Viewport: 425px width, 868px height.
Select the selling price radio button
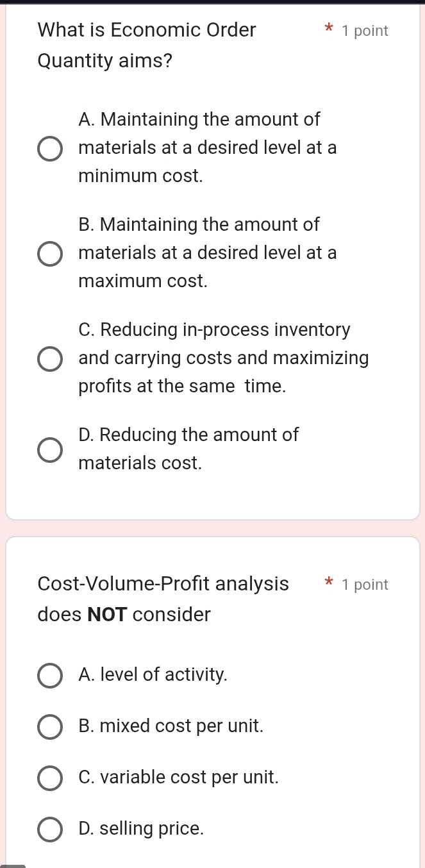tap(50, 829)
